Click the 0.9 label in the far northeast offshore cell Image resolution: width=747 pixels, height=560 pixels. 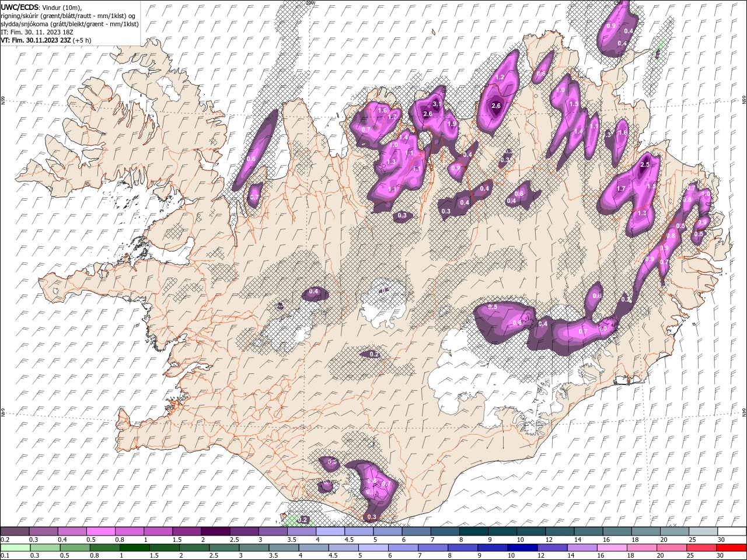point(611,26)
